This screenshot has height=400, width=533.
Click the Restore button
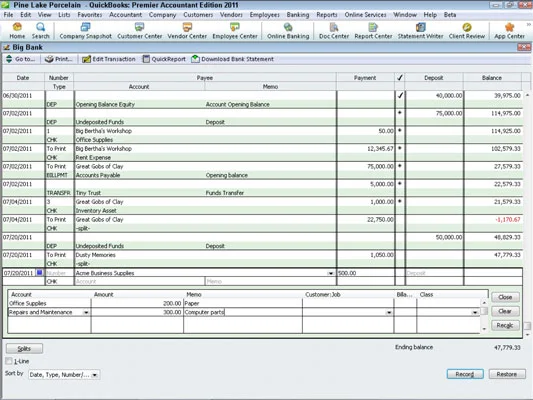click(x=506, y=374)
